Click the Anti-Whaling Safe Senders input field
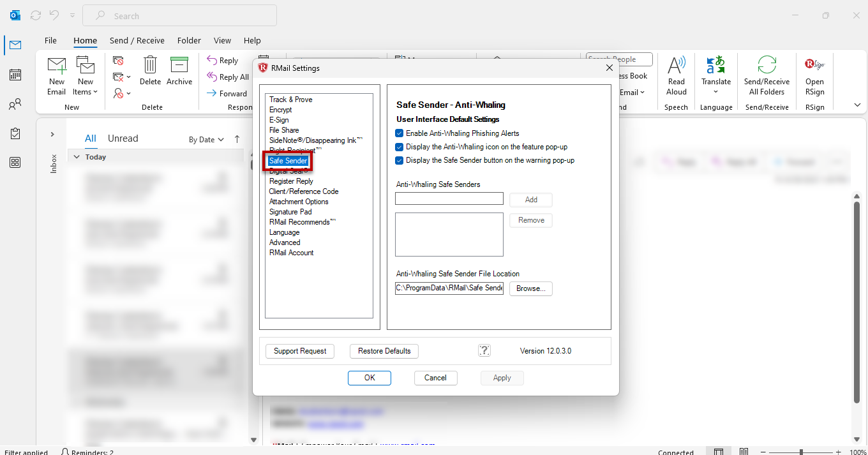 pos(449,198)
